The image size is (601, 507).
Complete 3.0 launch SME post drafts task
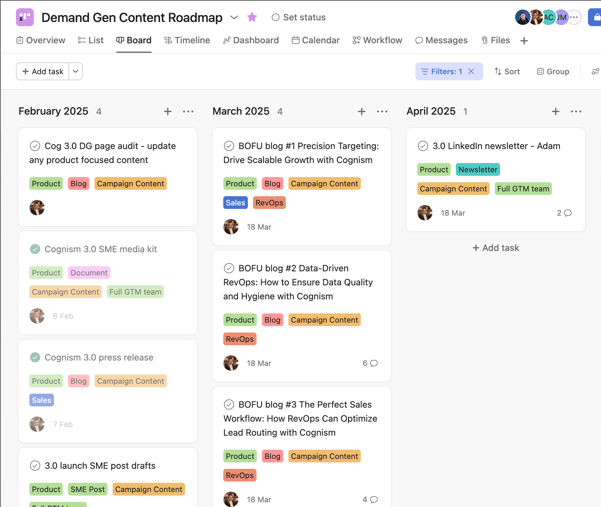click(35, 466)
